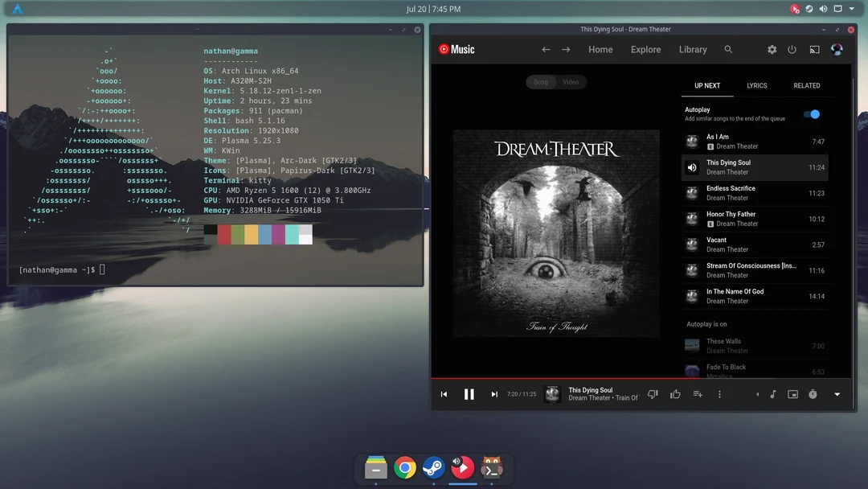
Task: Select the Song mode pill
Action: (x=540, y=81)
